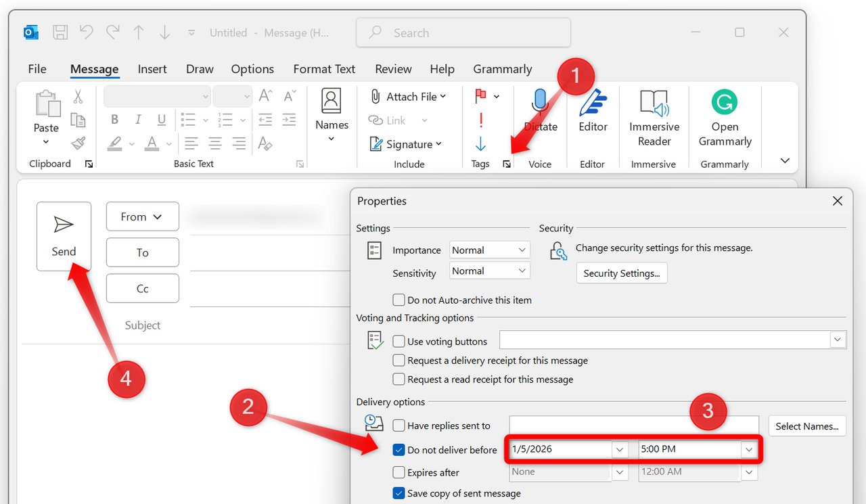Open the Review ribbon tab
This screenshot has height=504, width=866.
393,69
